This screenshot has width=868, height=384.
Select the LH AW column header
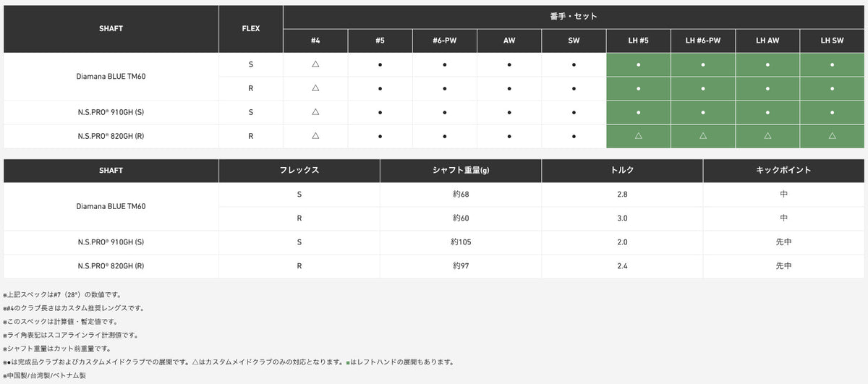point(767,41)
